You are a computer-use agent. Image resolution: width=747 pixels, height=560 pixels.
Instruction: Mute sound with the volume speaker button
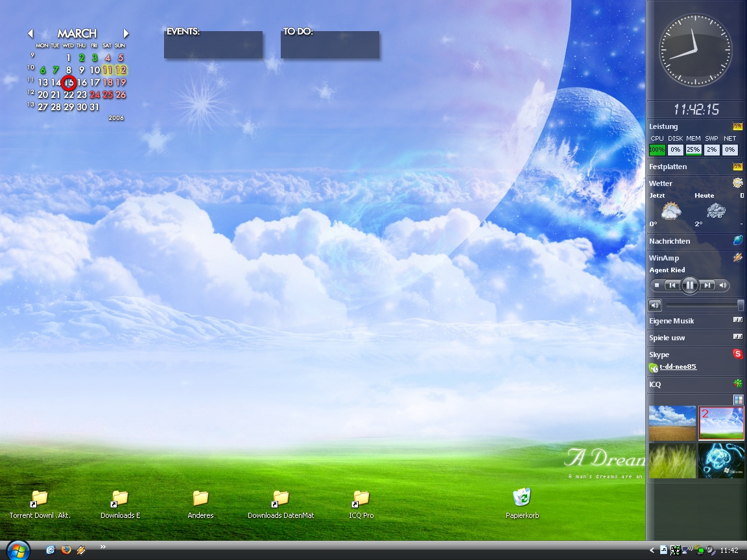[x=655, y=305]
